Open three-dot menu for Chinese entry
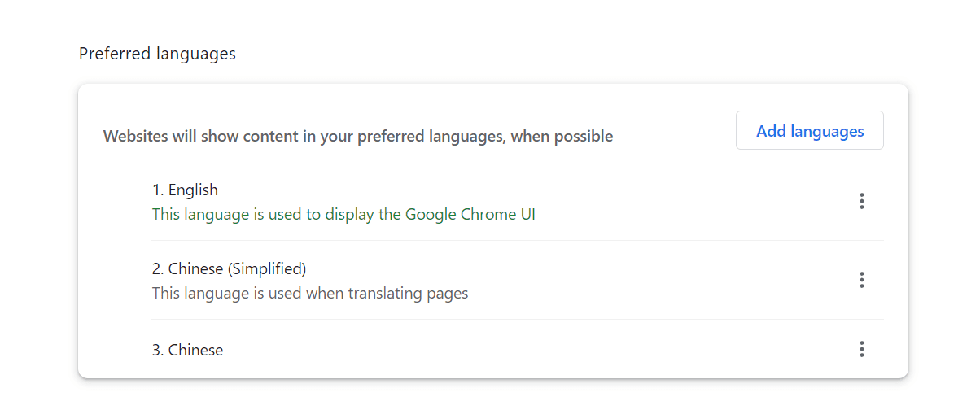Image resolution: width=980 pixels, height=410 pixels. pyautogui.click(x=861, y=350)
